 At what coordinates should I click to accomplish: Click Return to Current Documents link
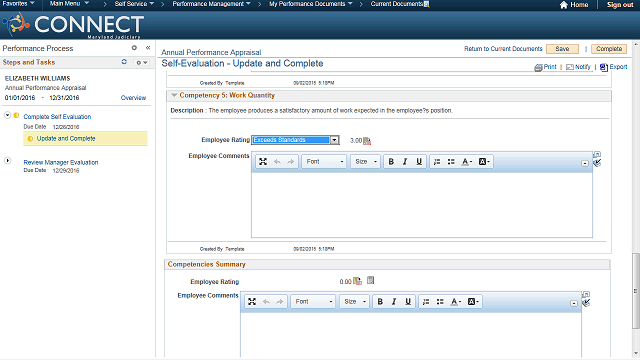pyautogui.click(x=503, y=49)
